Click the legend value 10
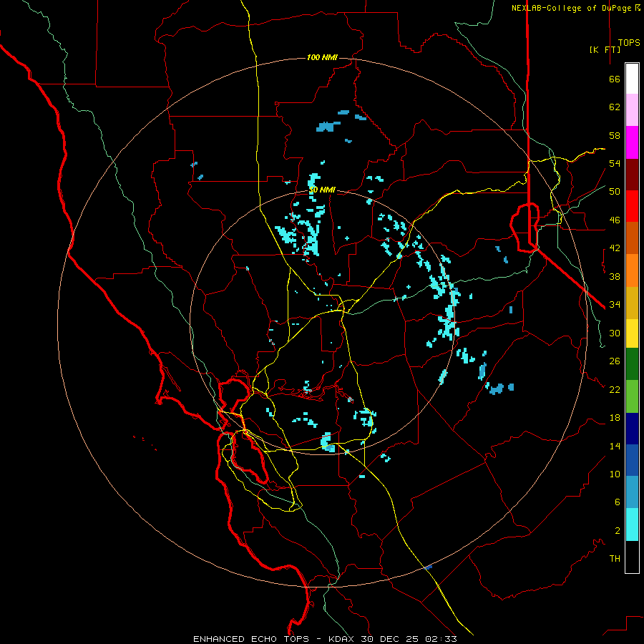This screenshot has width=644, height=644. pos(615,474)
